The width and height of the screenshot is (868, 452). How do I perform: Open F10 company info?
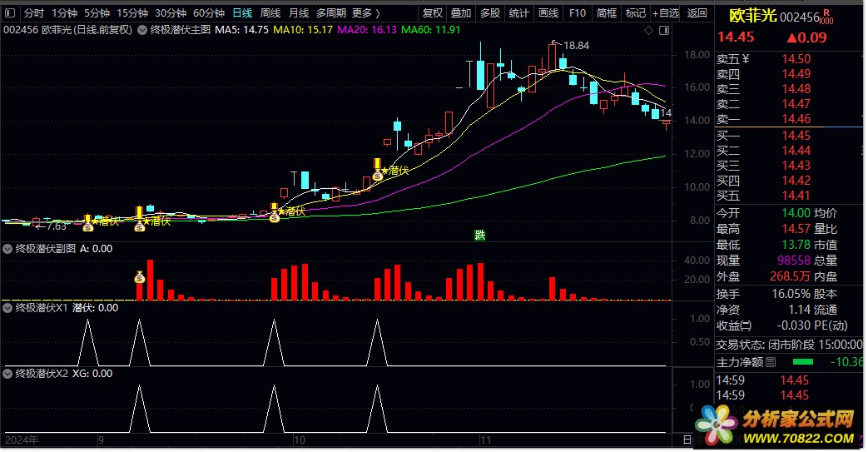(578, 12)
